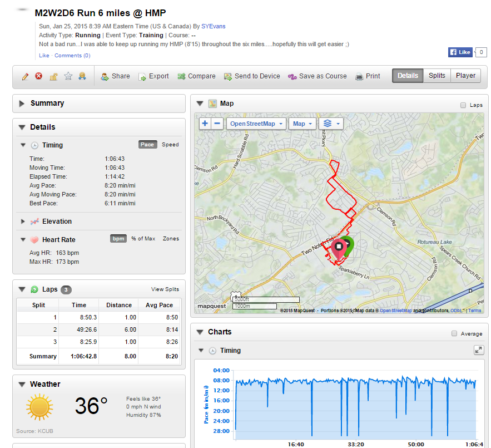Screen dimensions: 491x448
Task: Open the Player tab
Action: click(465, 76)
